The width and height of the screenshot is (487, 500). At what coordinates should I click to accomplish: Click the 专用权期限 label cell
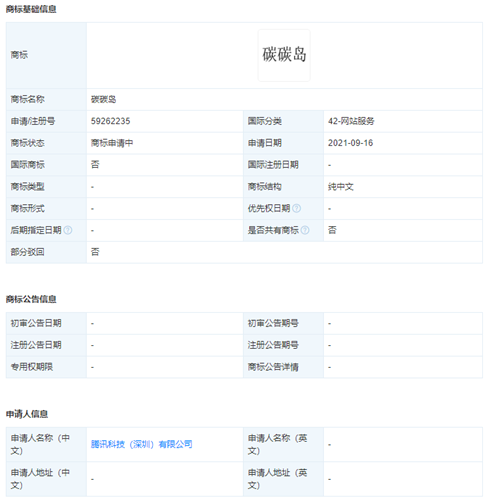(46, 367)
